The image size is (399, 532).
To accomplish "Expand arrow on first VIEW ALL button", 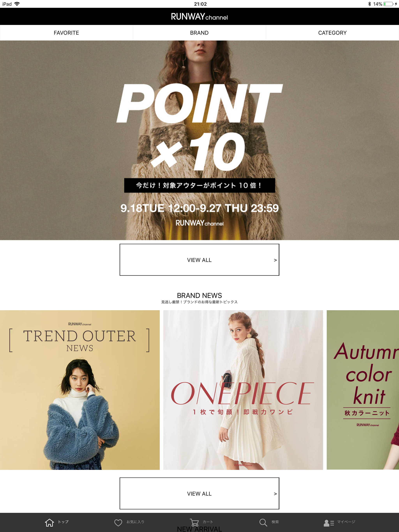I will coord(275,260).
